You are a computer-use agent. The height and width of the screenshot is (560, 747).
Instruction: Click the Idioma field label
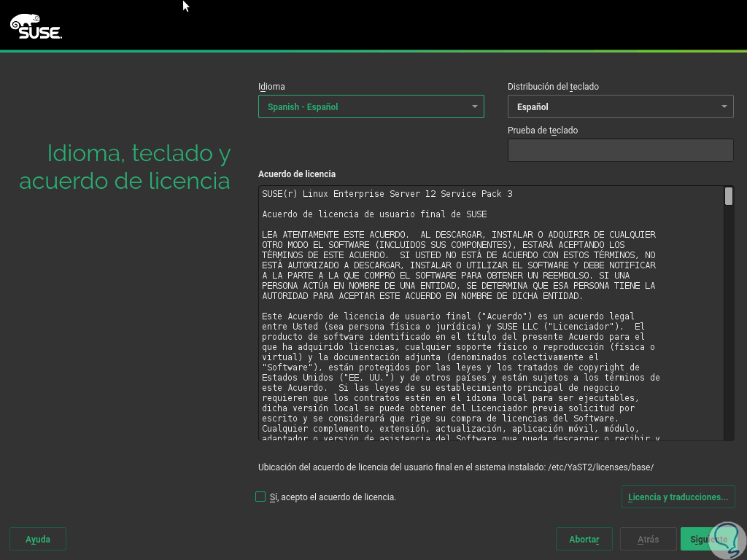[x=271, y=87]
